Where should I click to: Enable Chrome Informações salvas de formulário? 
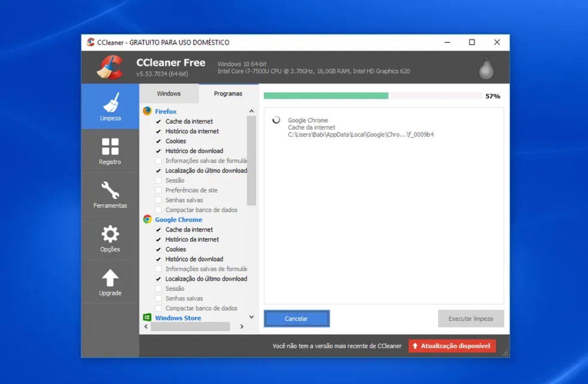pos(159,269)
